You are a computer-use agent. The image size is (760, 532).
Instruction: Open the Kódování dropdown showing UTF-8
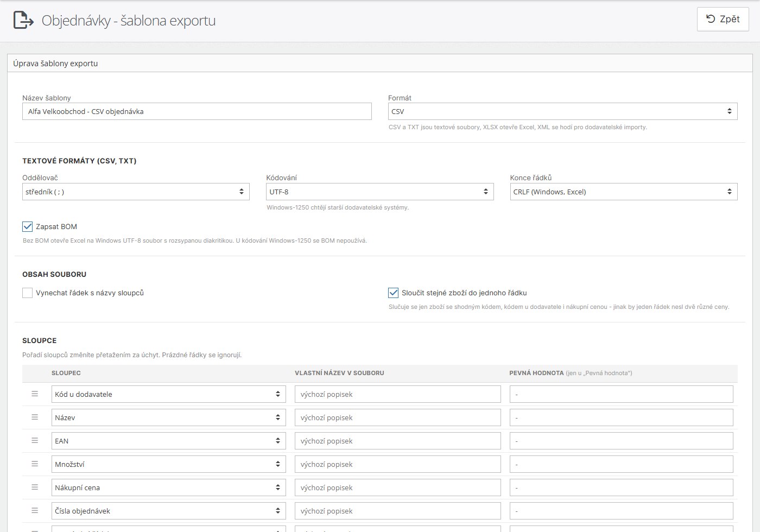click(x=380, y=192)
